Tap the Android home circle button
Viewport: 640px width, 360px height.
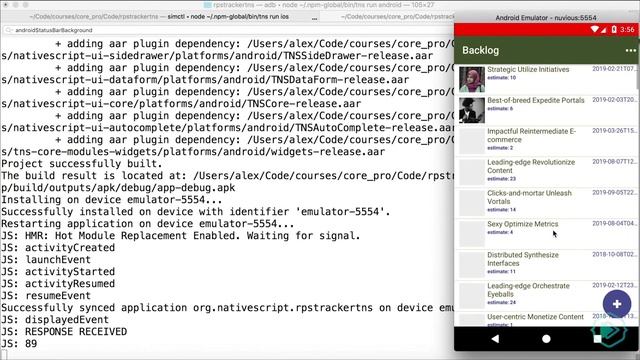[546, 339]
